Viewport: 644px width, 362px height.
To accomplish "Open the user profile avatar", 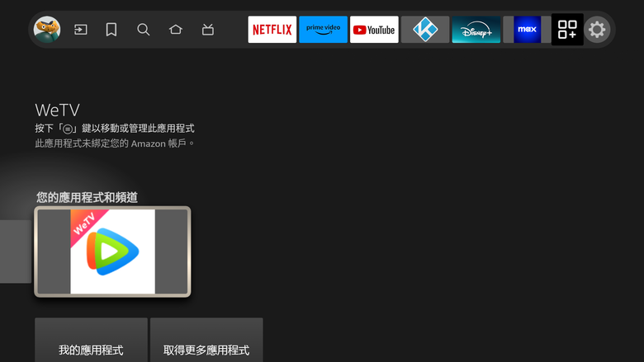I will pyautogui.click(x=47, y=30).
